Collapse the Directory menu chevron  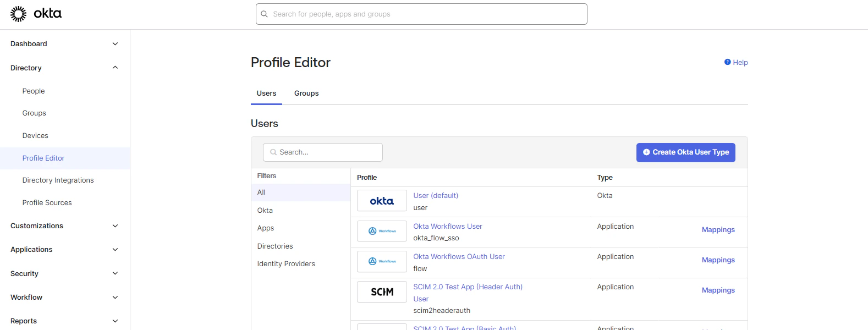coord(115,68)
